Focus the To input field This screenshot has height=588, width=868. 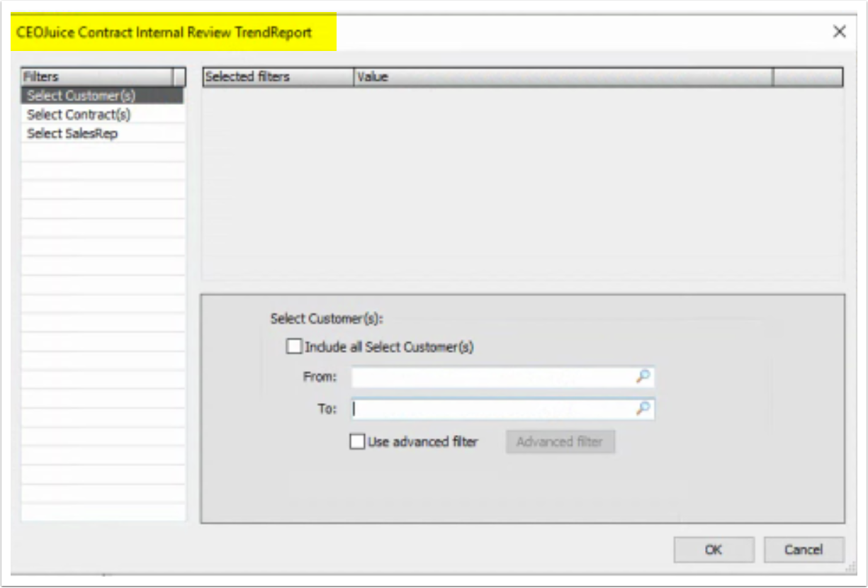click(x=502, y=409)
